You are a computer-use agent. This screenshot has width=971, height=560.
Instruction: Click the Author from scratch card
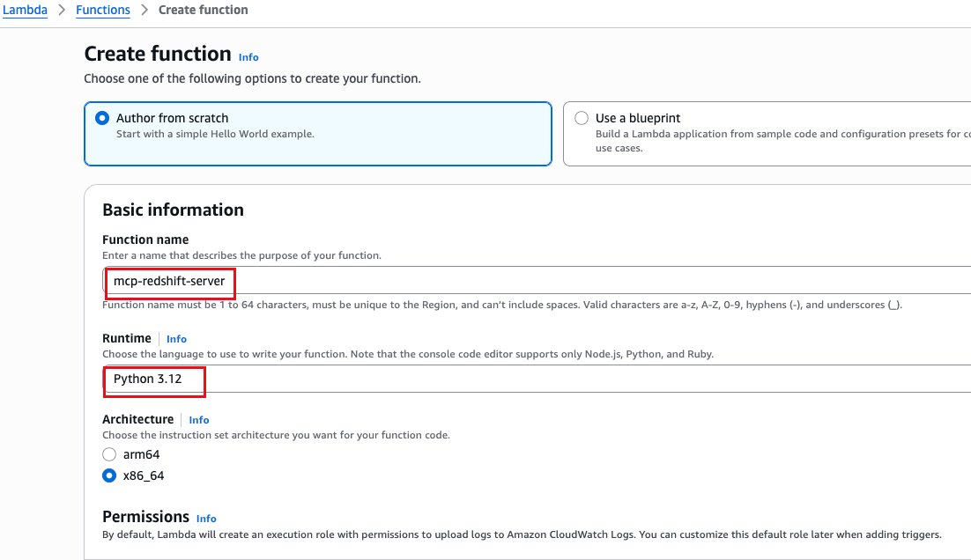pyautogui.click(x=318, y=134)
